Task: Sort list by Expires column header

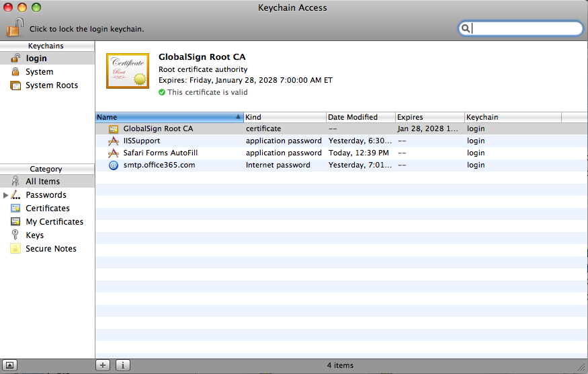Action: pos(430,117)
